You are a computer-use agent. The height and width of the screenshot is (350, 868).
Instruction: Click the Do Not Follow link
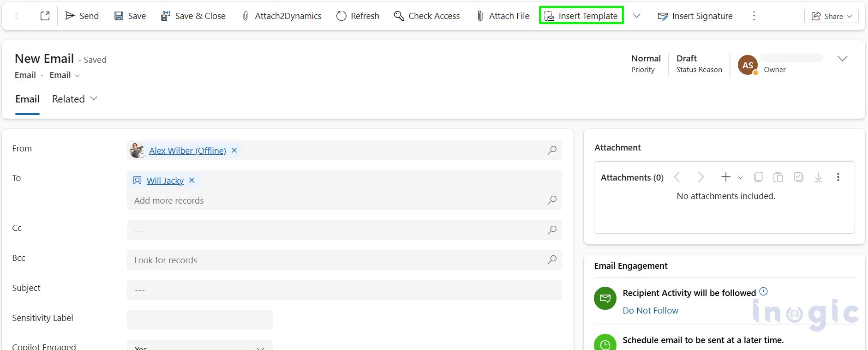click(x=650, y=311)
